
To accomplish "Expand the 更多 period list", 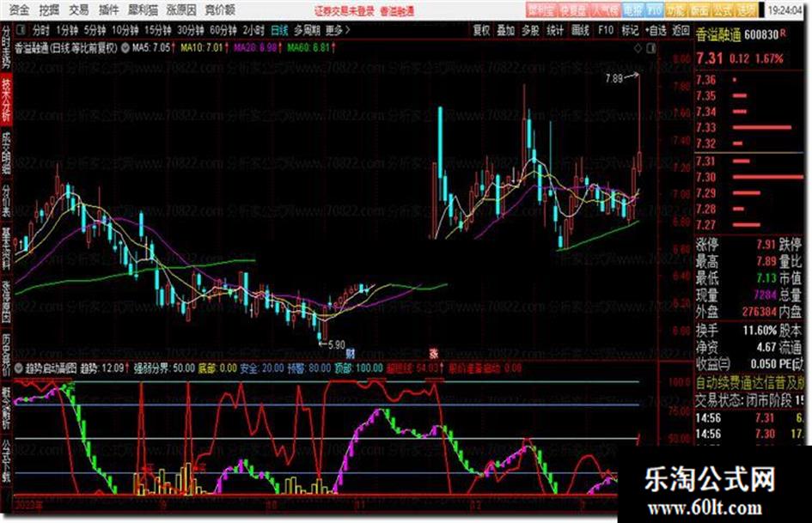I will [339, 31].
